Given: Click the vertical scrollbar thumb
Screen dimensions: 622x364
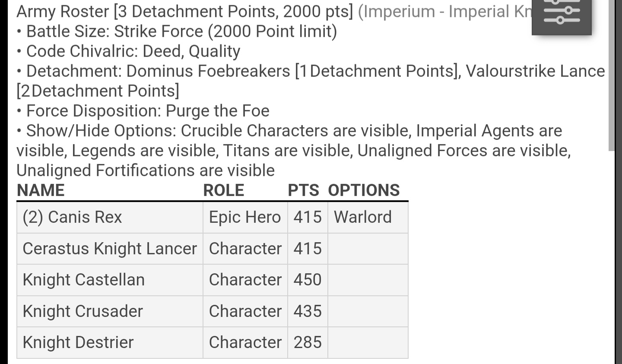Looking at the screenshot, I should click(x=612, y=76).
